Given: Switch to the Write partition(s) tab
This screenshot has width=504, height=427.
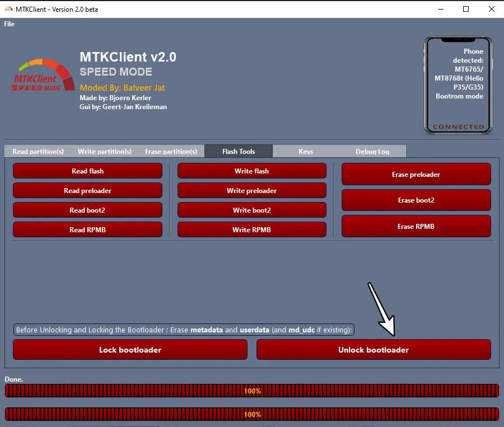Looking at the screenshot, I should [104, 151].
